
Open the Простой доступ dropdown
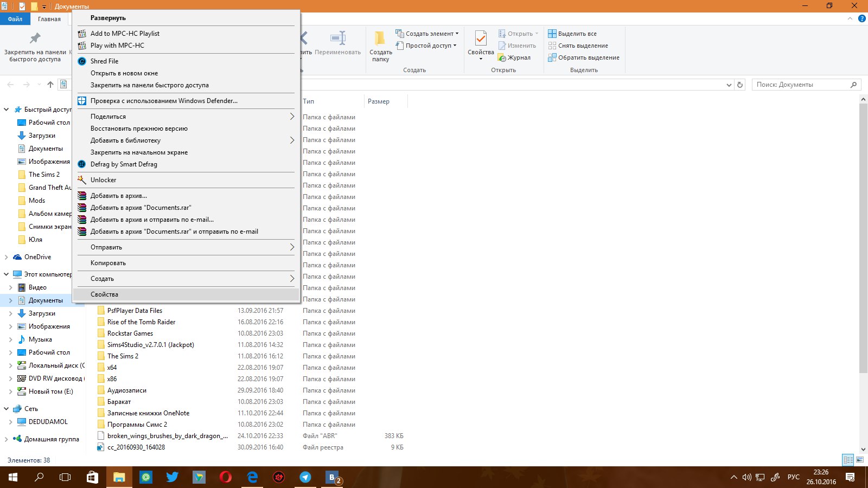click(427, 46)
